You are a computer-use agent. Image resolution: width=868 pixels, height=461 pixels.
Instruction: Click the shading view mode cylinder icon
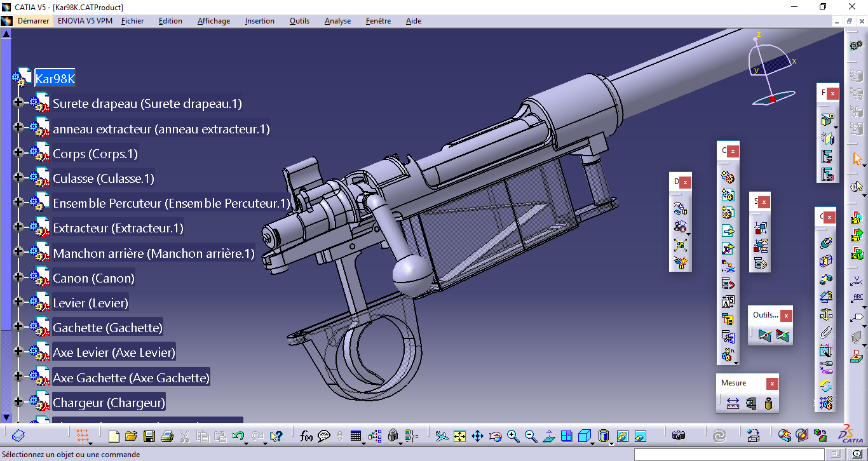(603, 436)
